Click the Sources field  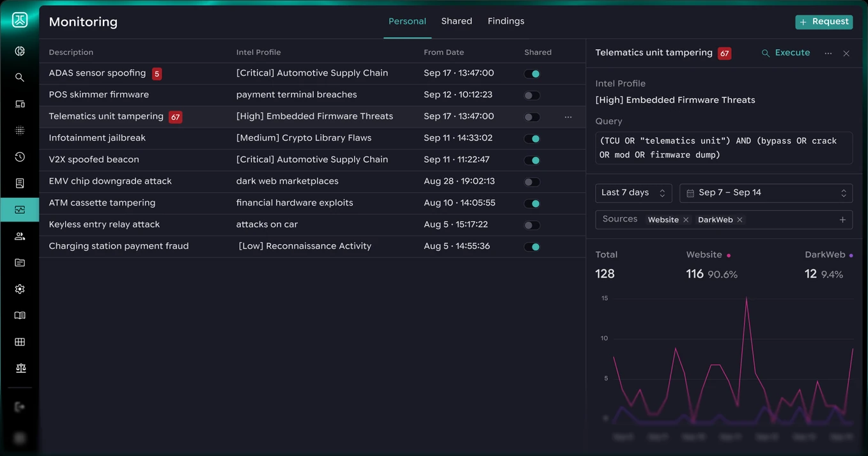point(724,220)
